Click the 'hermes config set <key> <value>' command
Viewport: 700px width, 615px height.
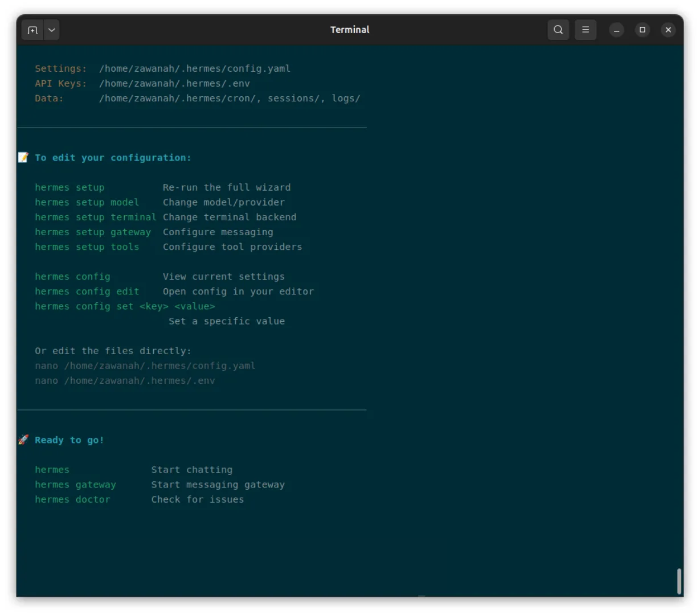coord(125,306)
